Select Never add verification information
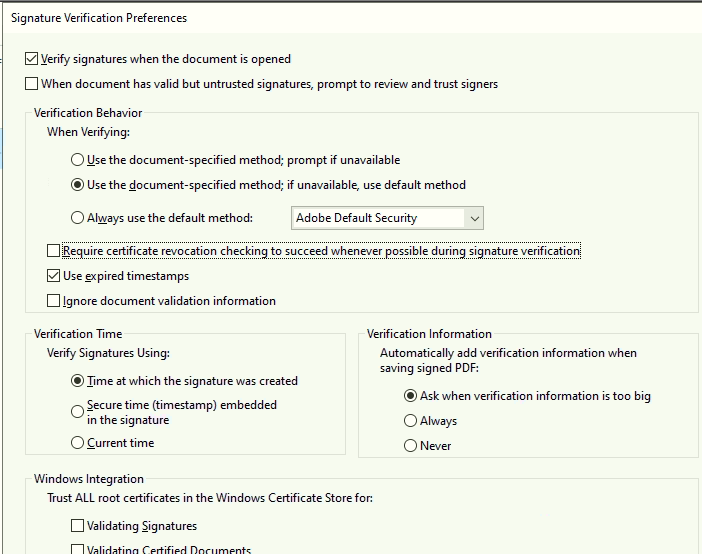 410,446
